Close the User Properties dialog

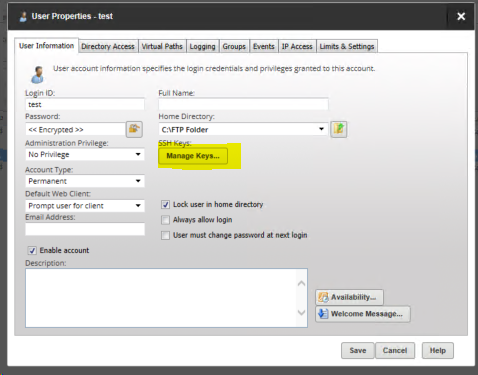coord(461,16)
